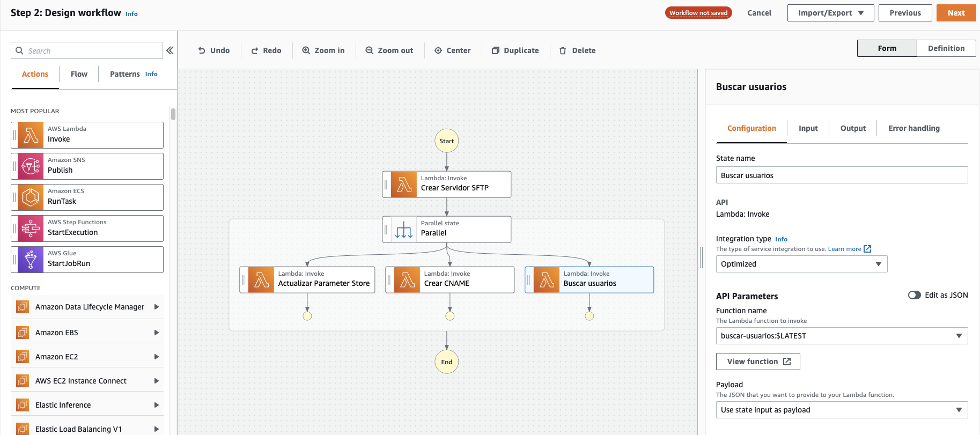Expand the Amazon EBS actions
This screenshot has height=435, width=980.
[157, 333]
